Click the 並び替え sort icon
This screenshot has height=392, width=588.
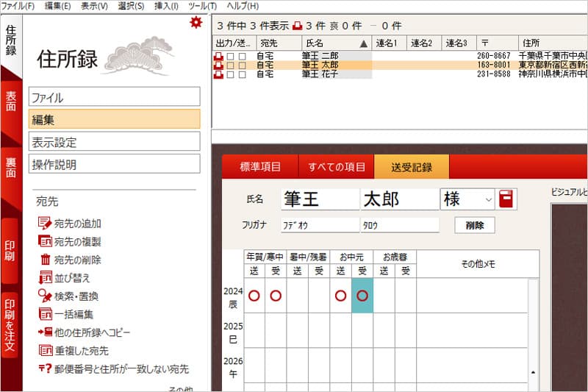(x=46, y=277)
